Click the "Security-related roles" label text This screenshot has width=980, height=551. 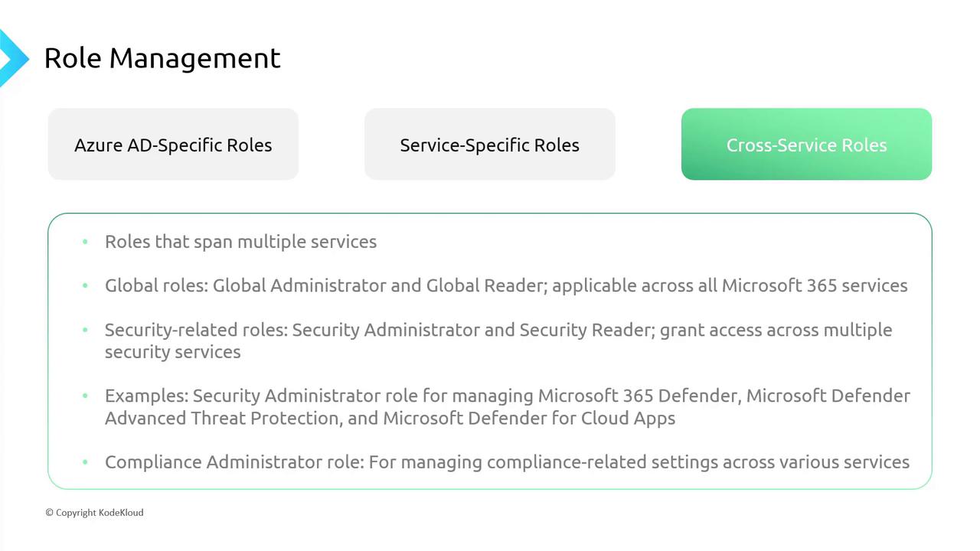pos(194,330)
